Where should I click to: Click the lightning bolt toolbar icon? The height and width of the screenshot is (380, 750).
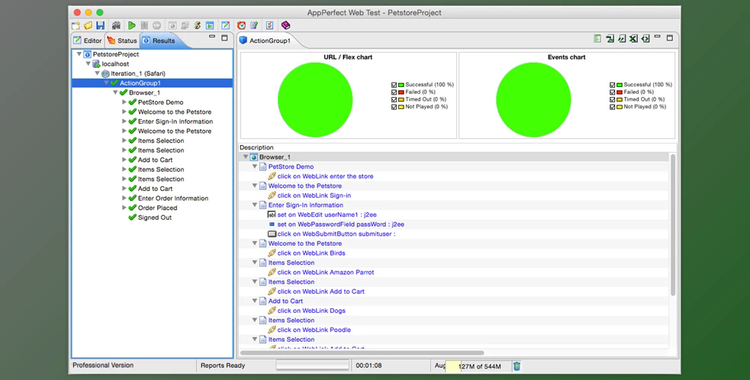click(197, 25)
